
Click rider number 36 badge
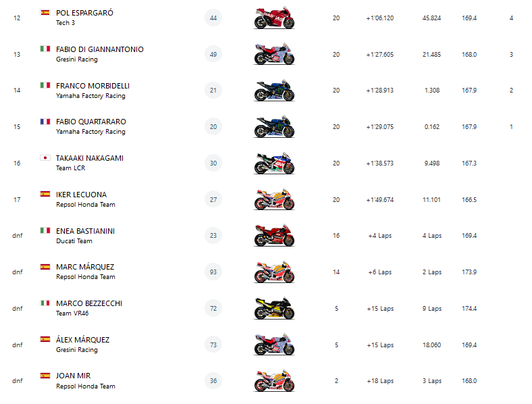(x=213, y=381)
